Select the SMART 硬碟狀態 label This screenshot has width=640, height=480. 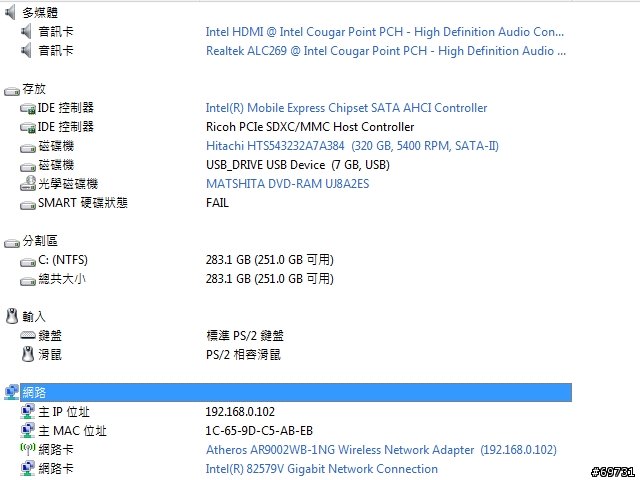[83, 203]
